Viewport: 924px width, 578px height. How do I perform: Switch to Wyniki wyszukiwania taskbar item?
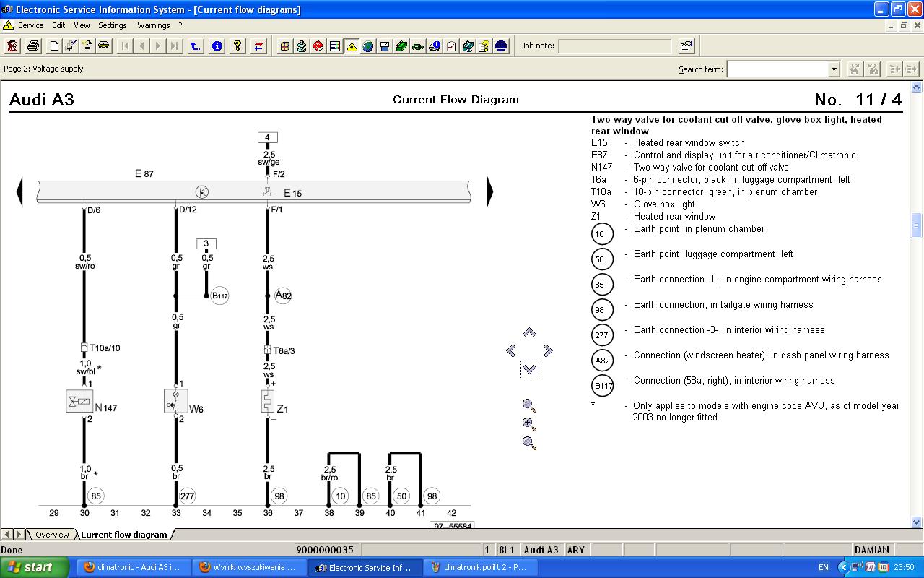point(248,567)
